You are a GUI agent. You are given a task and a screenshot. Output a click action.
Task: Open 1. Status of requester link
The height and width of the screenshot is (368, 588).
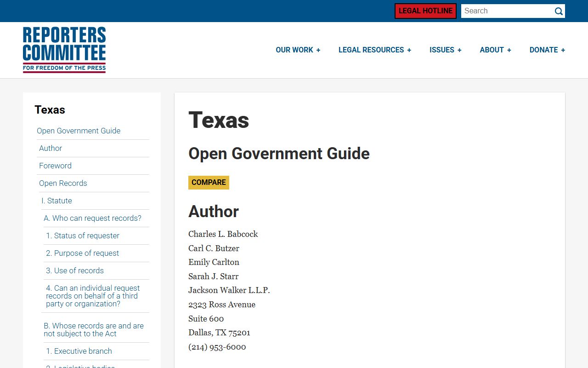coord(83,236)
